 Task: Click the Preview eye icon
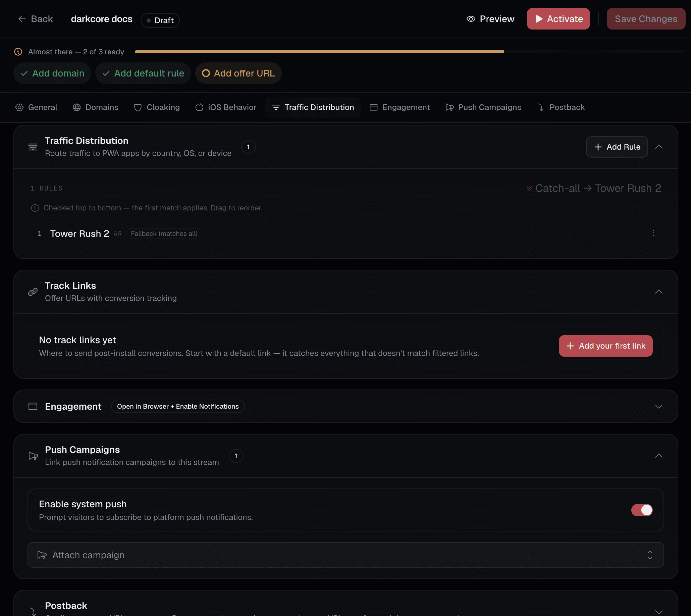(x=471, y=19)
